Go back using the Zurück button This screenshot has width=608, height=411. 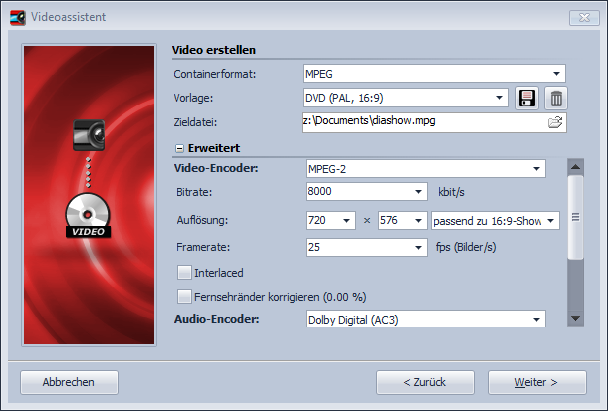point(425,382)
